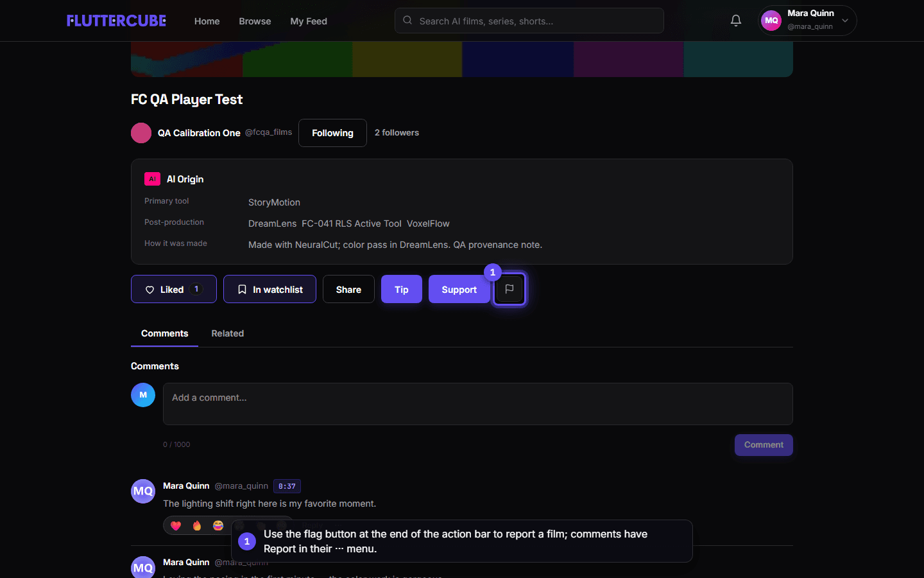Open QA Calibration One creator name
924x578 pixels.
[199, 133]
